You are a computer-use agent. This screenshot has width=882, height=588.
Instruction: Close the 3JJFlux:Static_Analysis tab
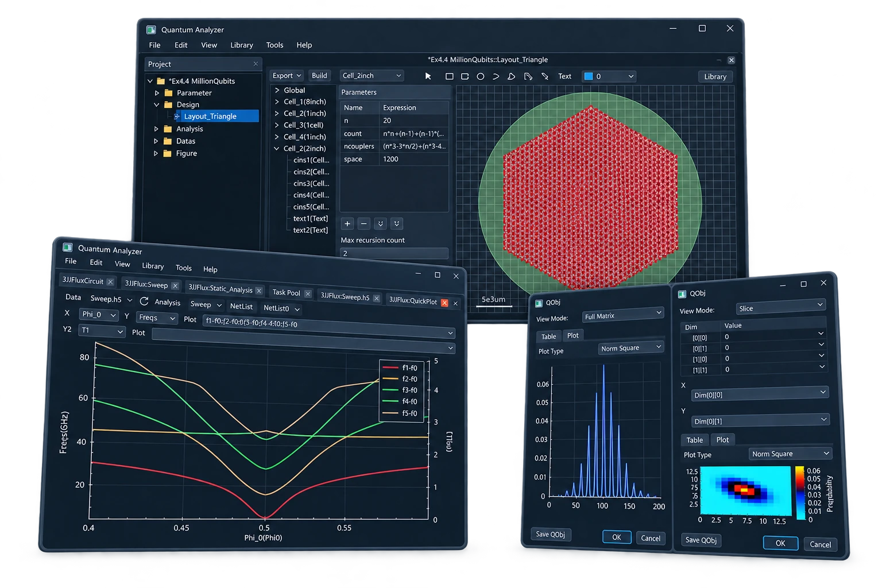[259, 291]
